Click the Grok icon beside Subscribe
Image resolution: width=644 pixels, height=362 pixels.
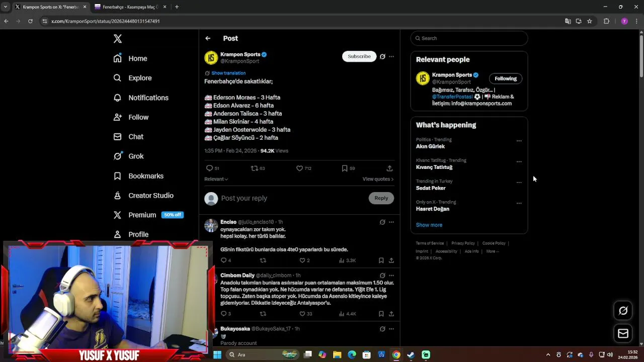[382, 56]
